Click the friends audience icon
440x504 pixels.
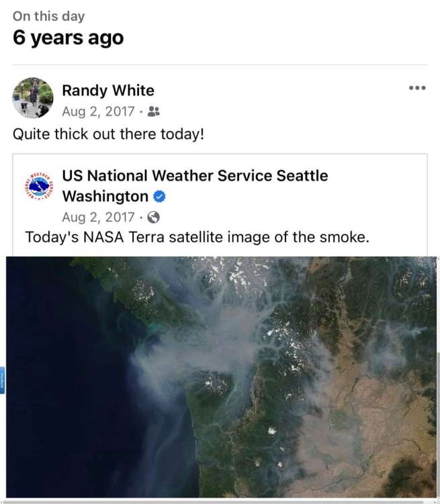[154, 112]
